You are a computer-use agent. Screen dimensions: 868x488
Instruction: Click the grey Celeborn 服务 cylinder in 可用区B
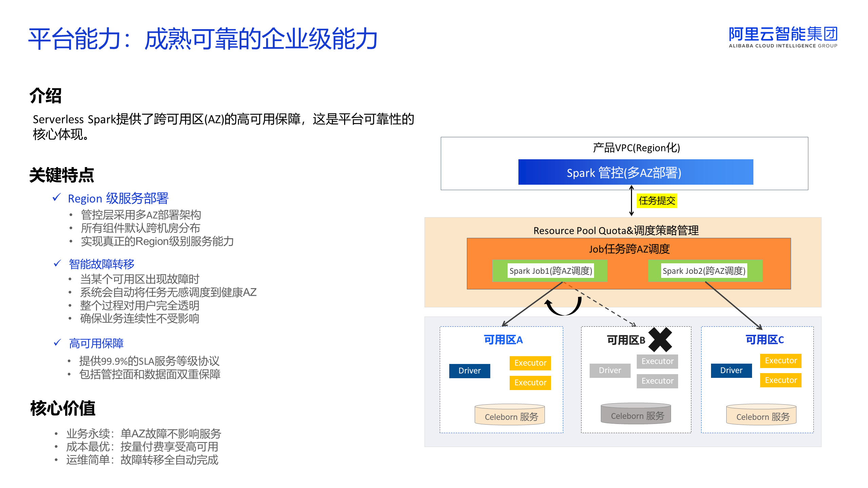point(636,414)
